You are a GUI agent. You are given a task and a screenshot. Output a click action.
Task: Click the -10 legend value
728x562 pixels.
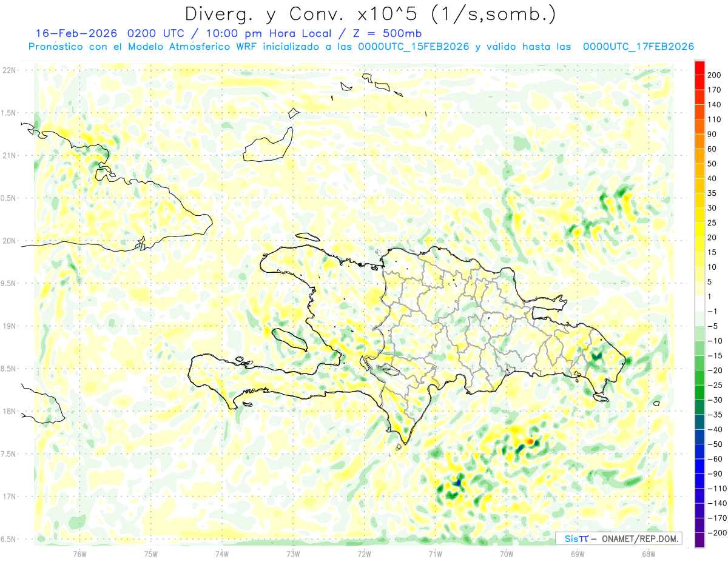716,341
